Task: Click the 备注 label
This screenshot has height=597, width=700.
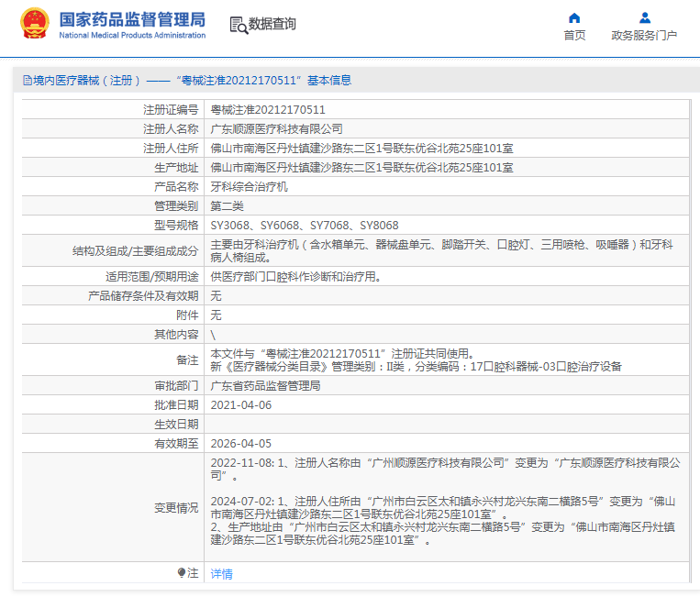Action: 187,359
